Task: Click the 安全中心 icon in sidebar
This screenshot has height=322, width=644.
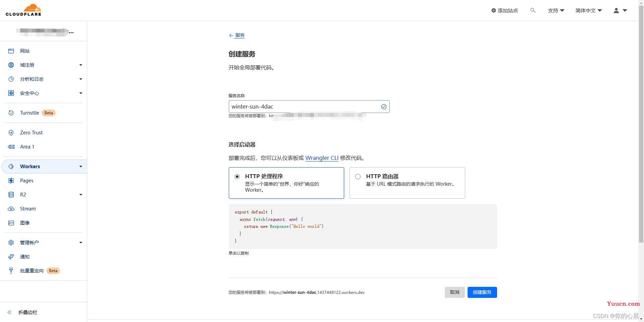Action: coord(11,93)
